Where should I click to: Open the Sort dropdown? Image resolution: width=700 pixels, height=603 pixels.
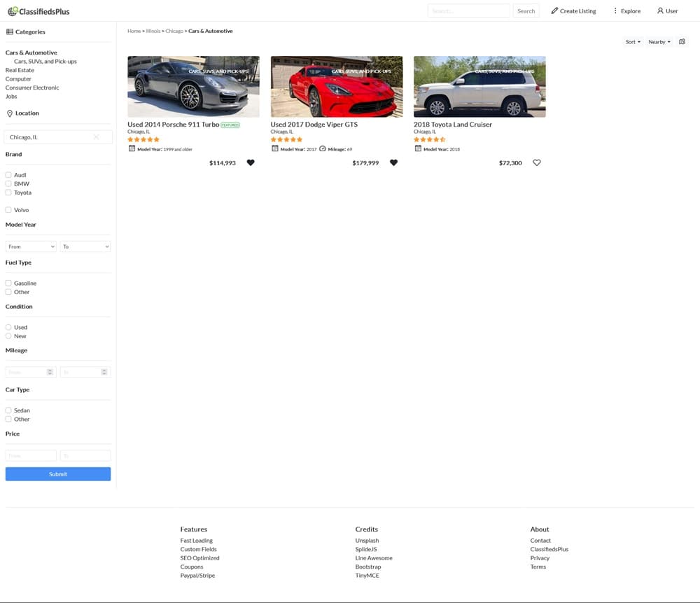coord(633,42)
